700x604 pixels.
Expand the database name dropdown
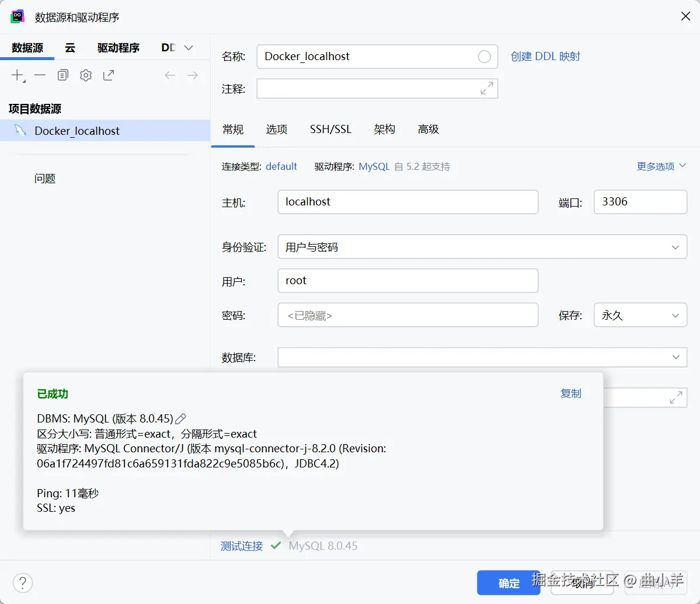coord(676,357)
